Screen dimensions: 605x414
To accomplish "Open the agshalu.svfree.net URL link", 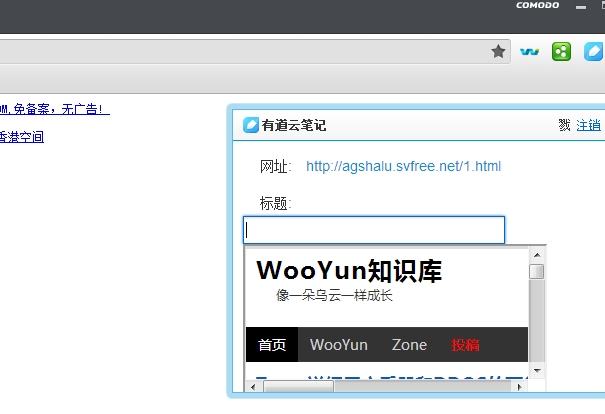I will tap(403, 166).
